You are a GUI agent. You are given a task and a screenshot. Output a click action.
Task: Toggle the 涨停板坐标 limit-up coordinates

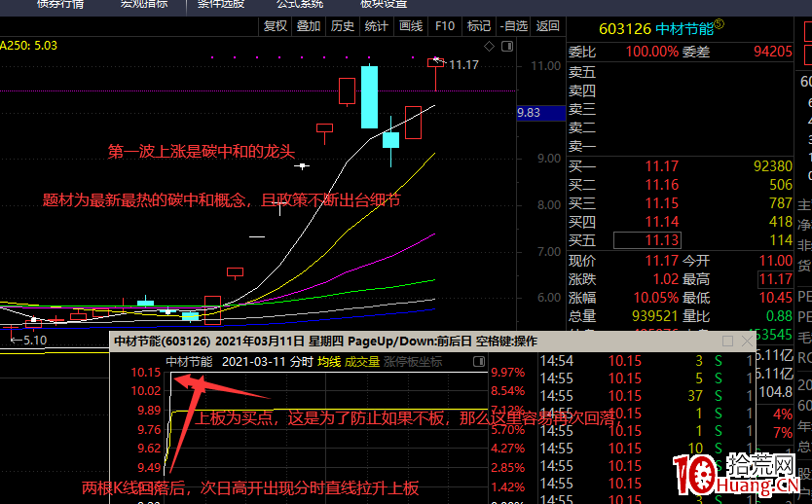coord(413,362)
